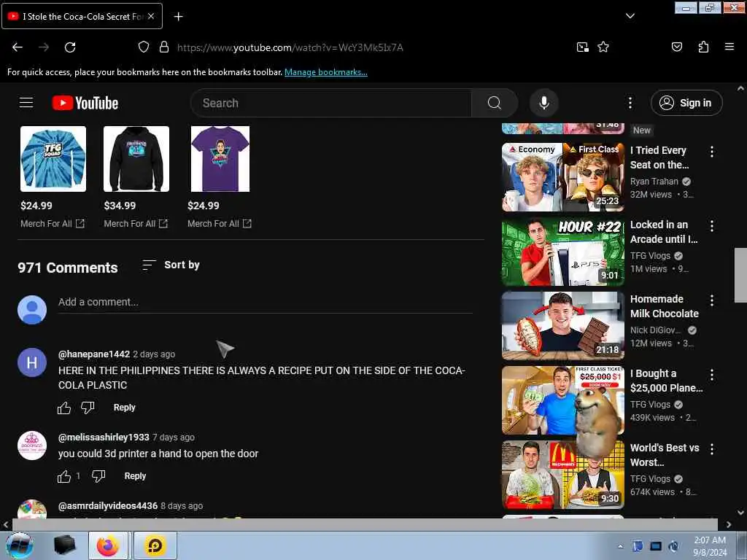The image size is (747, 560).
Task: Click @hanepane1442 avatar letter H
Action: [x=32, y=362]
